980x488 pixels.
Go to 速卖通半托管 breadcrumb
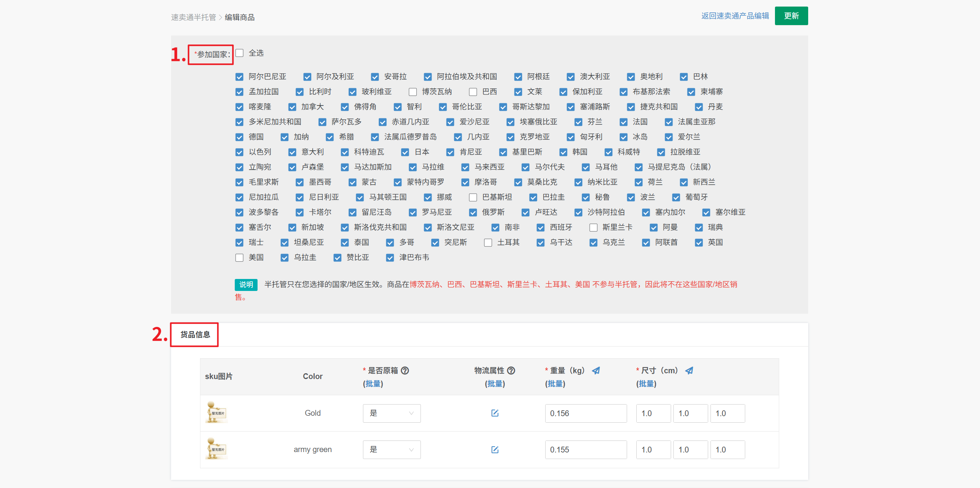[193, 17]
